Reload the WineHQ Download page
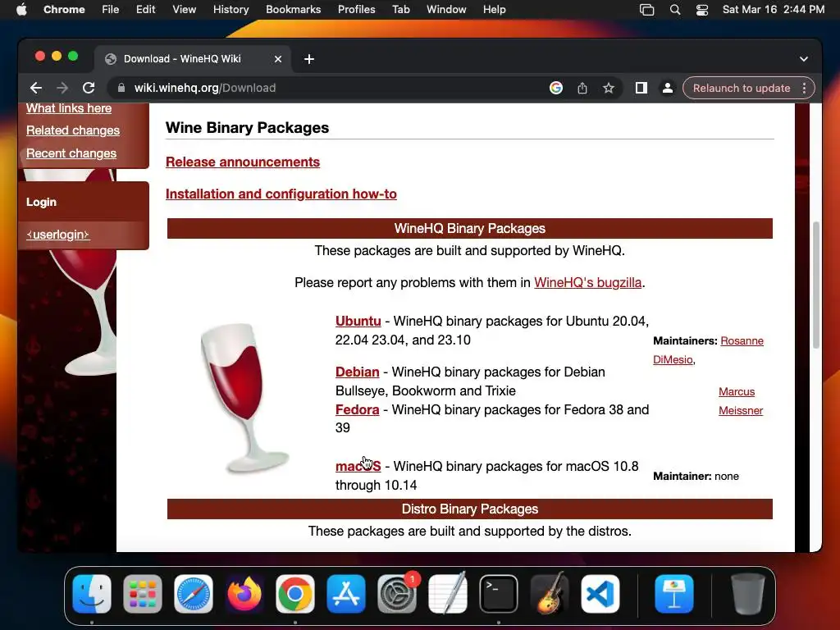This screenshot has width=840, height=630. point(89,88)
